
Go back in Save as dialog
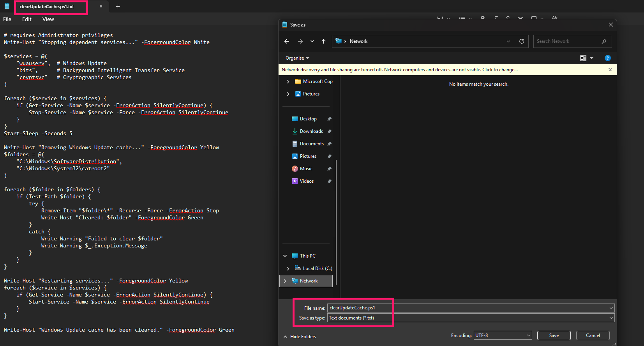pyautogui.click(x=287, y=41)
